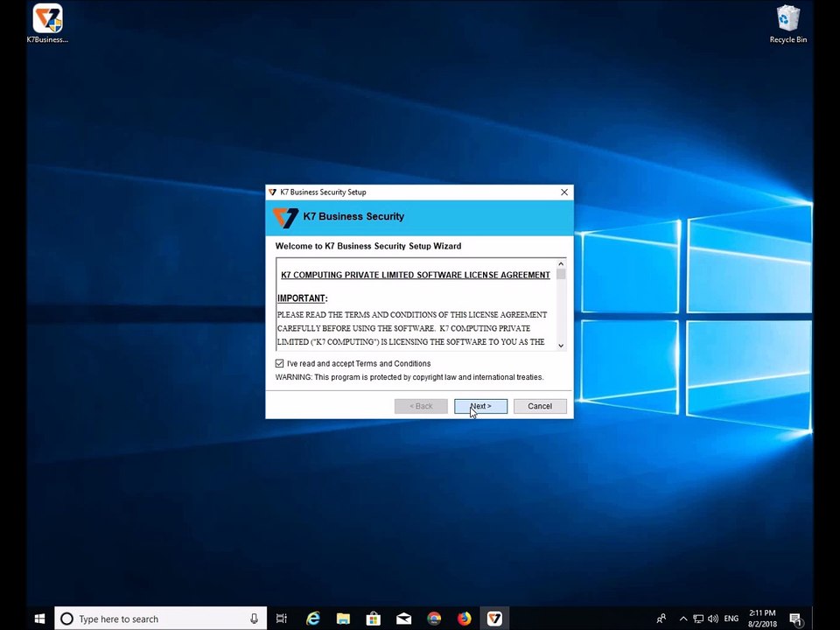Launch Firefox from the taskbar
The width and height of the screenshot is (840, 630).
click(464, 619)
